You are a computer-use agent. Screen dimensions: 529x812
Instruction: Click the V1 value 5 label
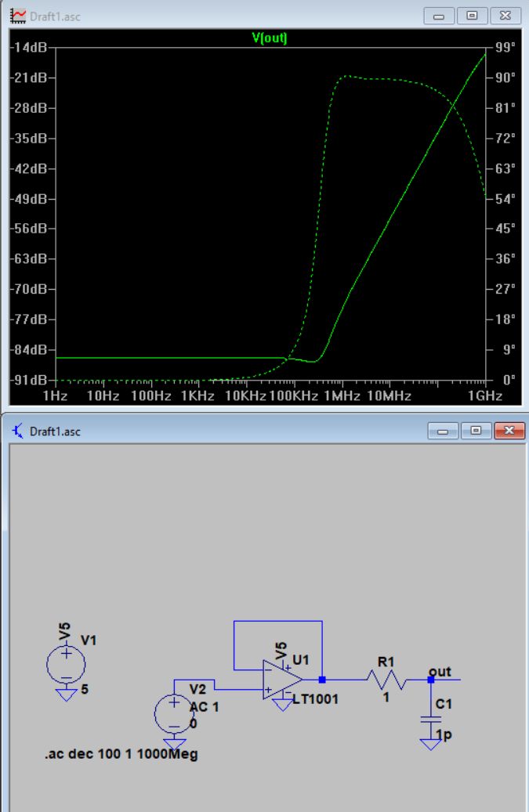pos(85,689)
